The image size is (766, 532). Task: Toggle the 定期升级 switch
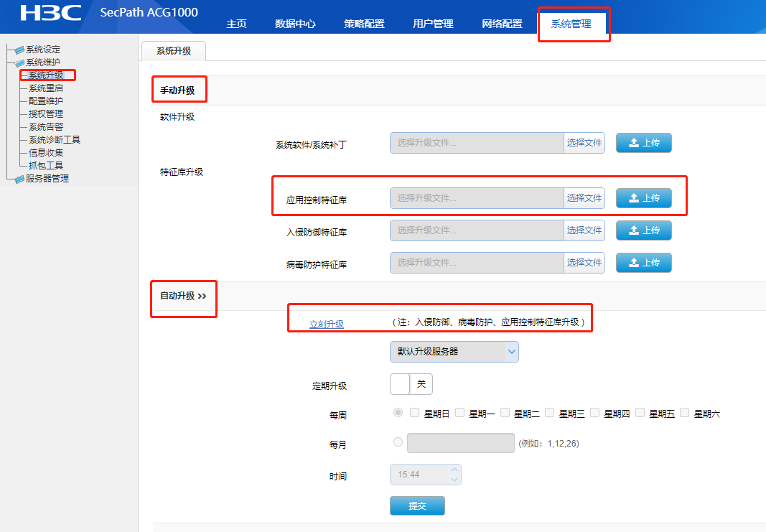pos(411,384)
